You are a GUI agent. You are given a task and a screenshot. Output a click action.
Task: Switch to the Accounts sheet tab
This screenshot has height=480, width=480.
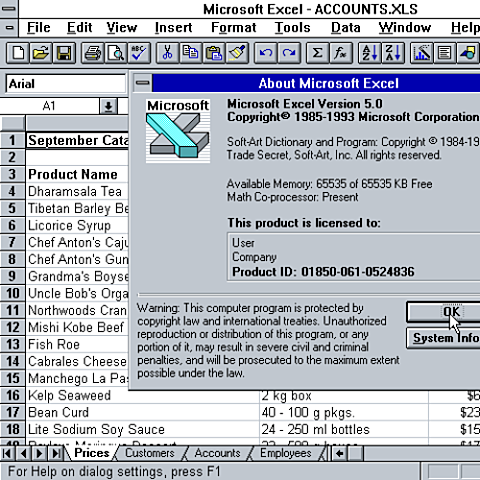tap(217, 453)
